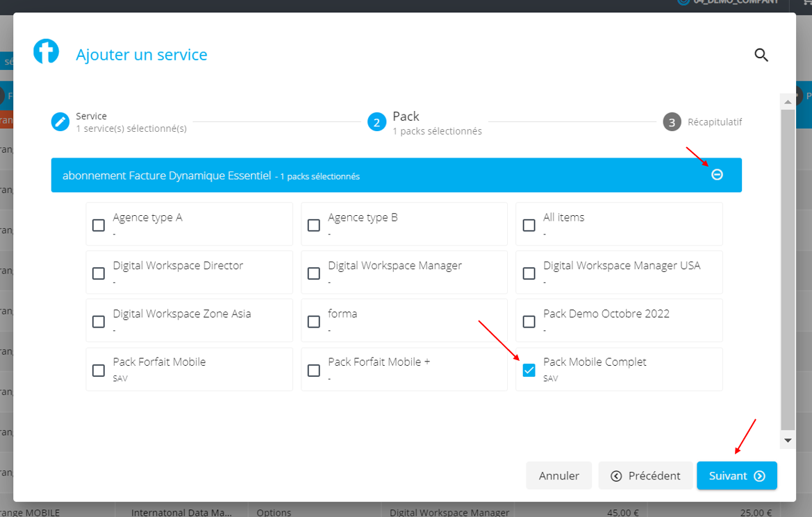The image size is (812, 517).
Task: Click the step 2 Pack circle icon
Action: pos(376,123)
